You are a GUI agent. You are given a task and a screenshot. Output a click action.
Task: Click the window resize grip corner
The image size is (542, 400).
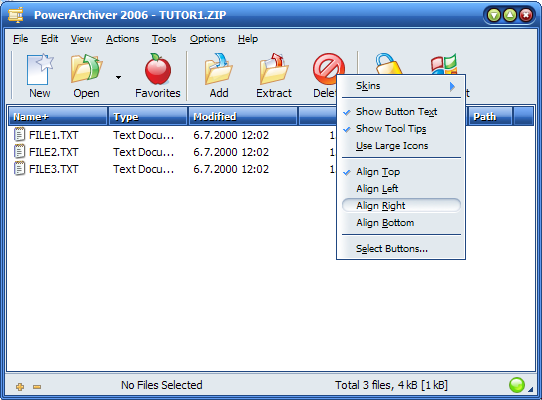click(x=531, y=389)
